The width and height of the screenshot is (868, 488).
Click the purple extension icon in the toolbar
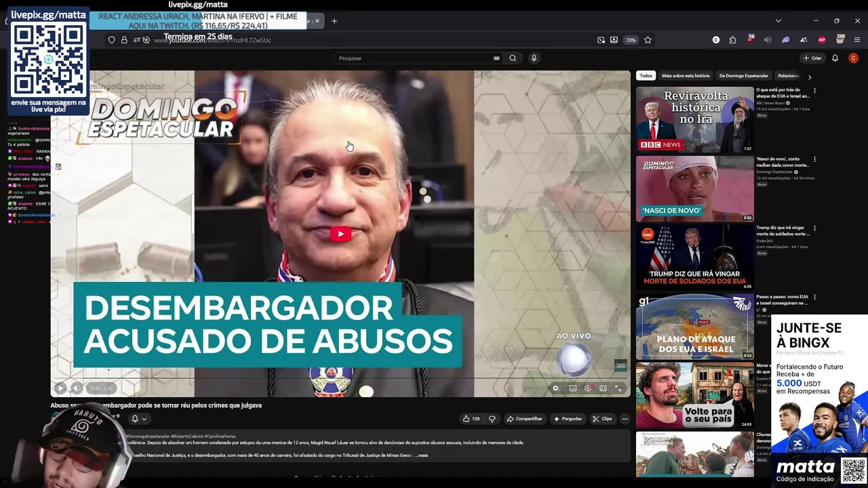tap(786, 40)
